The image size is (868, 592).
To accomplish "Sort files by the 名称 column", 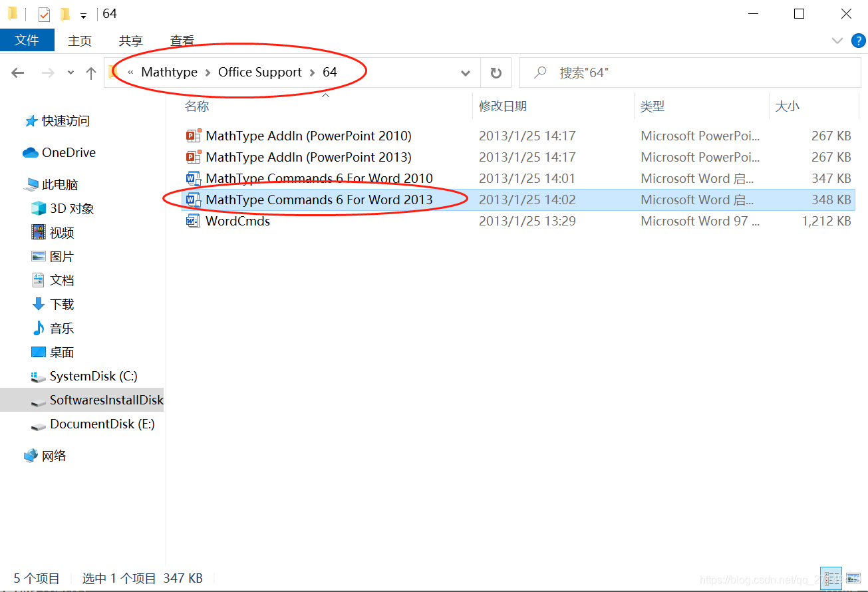I will coord(197,106).
